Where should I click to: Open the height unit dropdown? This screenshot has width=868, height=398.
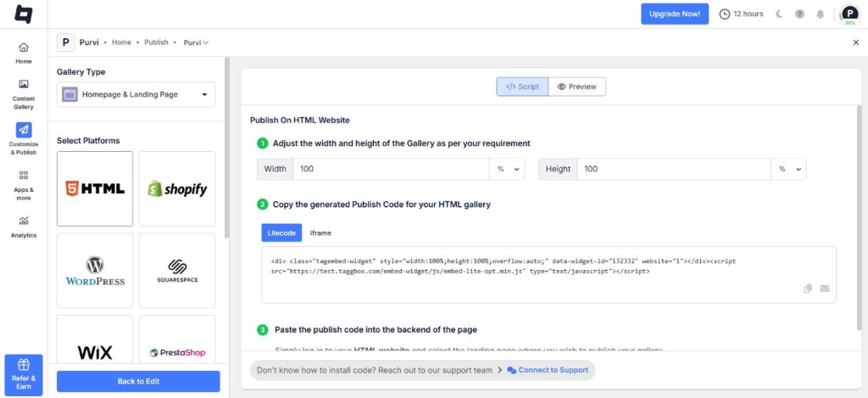pos(788,169)
